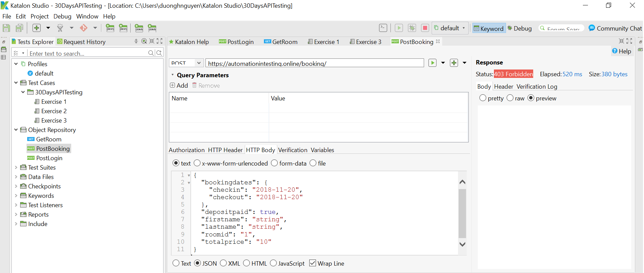
Task: Click the Collapse All icon in Tests Explorer
Action: click(136, 41)
